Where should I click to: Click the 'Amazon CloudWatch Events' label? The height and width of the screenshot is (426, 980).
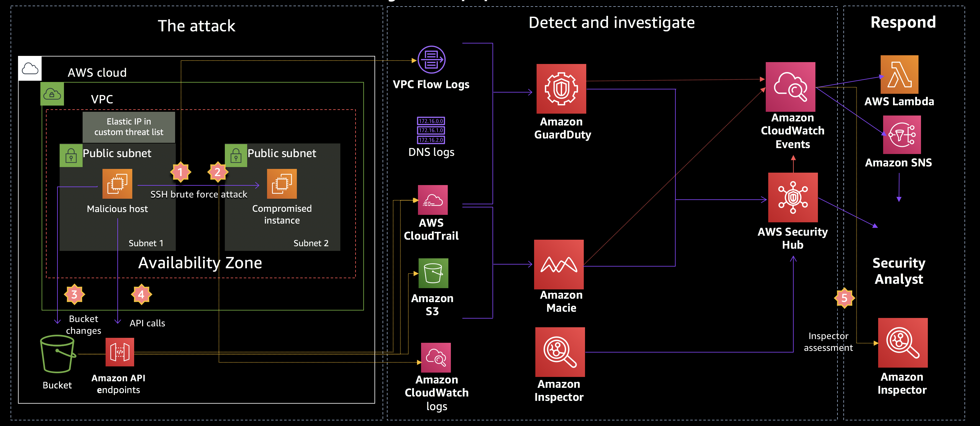pyautogui.click(x=792, y=131)
